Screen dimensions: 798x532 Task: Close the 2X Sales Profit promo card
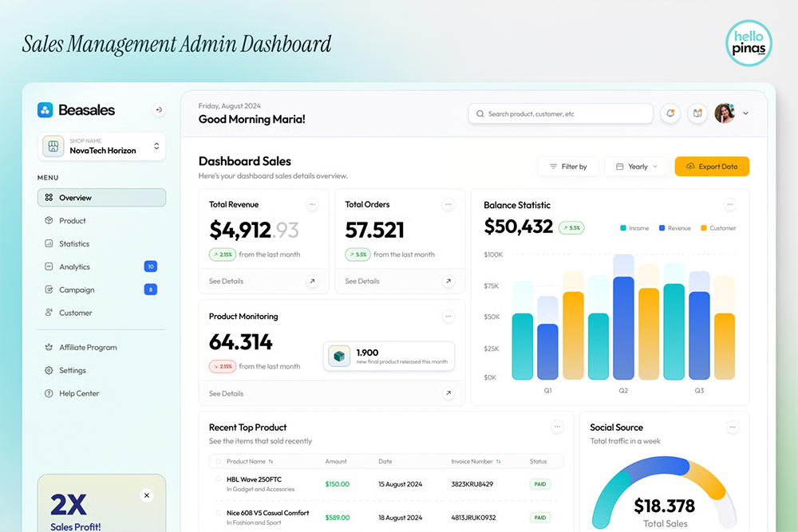(x=147, y=495)
